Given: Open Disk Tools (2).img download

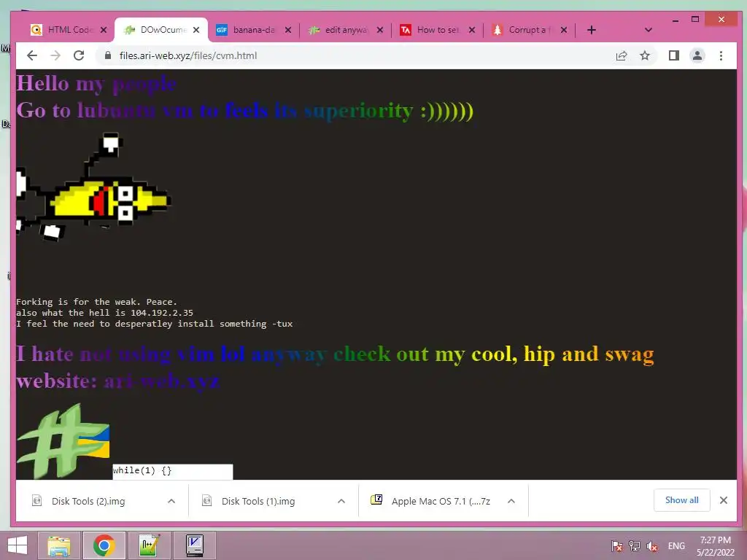Looking at the screenshot, I should [88, 501].
